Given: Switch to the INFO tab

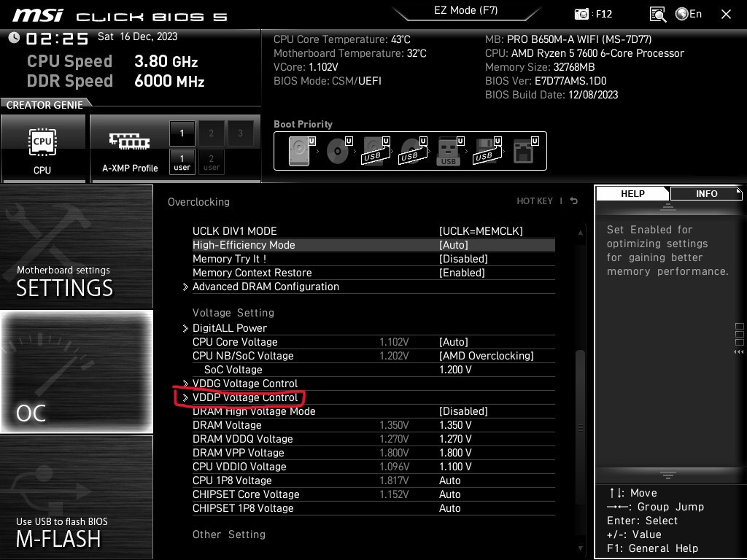Looking at the screenshot, I should click(706, 193).
